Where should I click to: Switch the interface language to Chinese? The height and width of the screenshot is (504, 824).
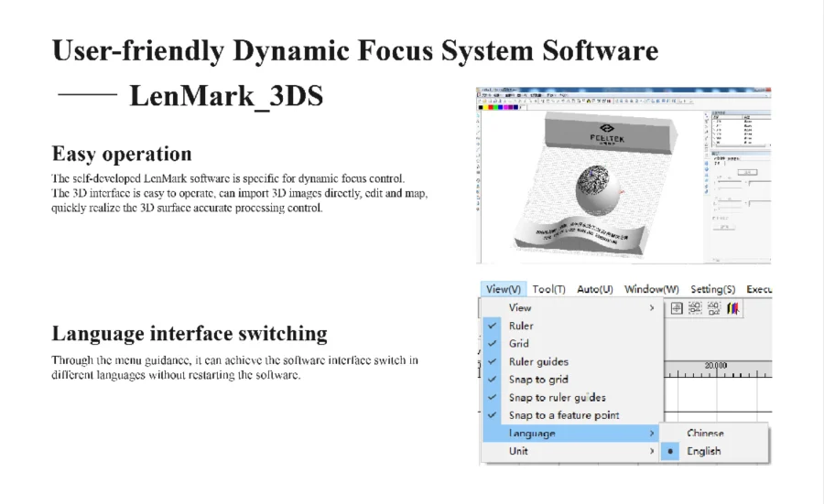[x=713, y=434]
